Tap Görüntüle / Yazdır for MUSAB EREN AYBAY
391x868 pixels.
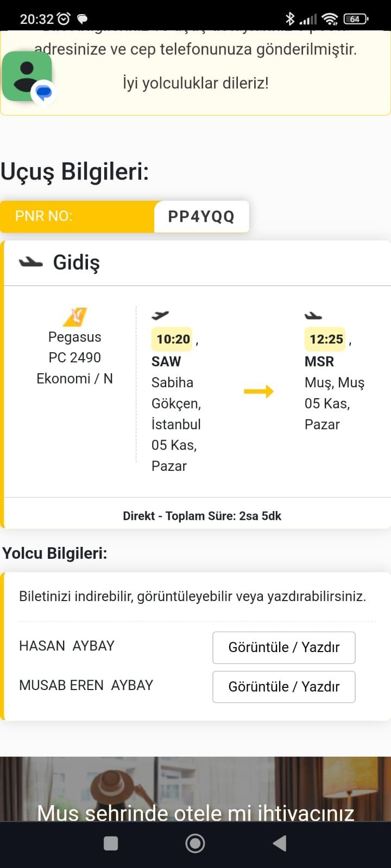click(283, 687)
